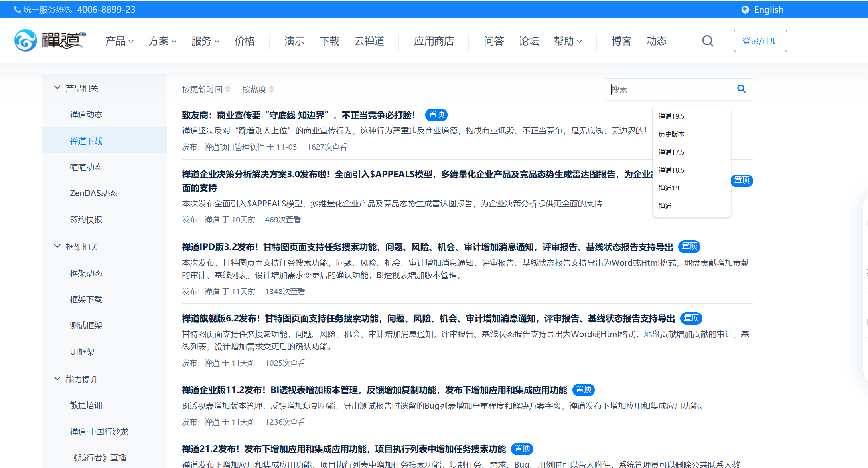Open article 禅道企业决策分析解决方案3.0发布
Image resolution: width=868 pixels, height=468 pixels.
(x=417, y=181)
